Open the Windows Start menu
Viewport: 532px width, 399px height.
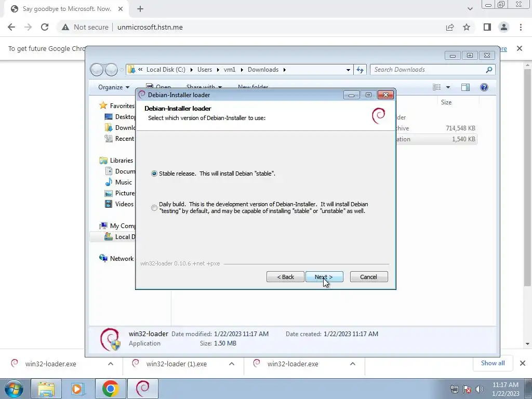(x=14, y=389)
